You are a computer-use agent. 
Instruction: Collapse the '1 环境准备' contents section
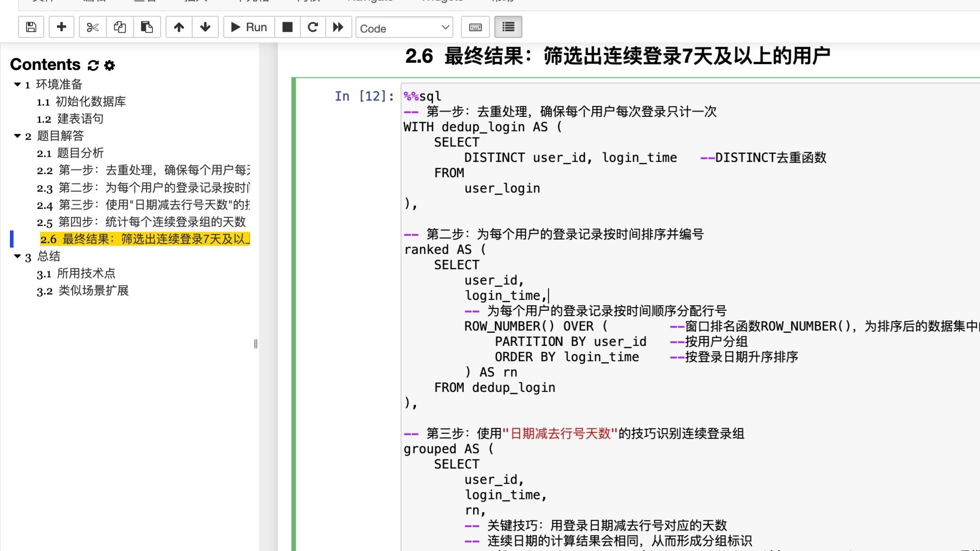tap(18, 84)
